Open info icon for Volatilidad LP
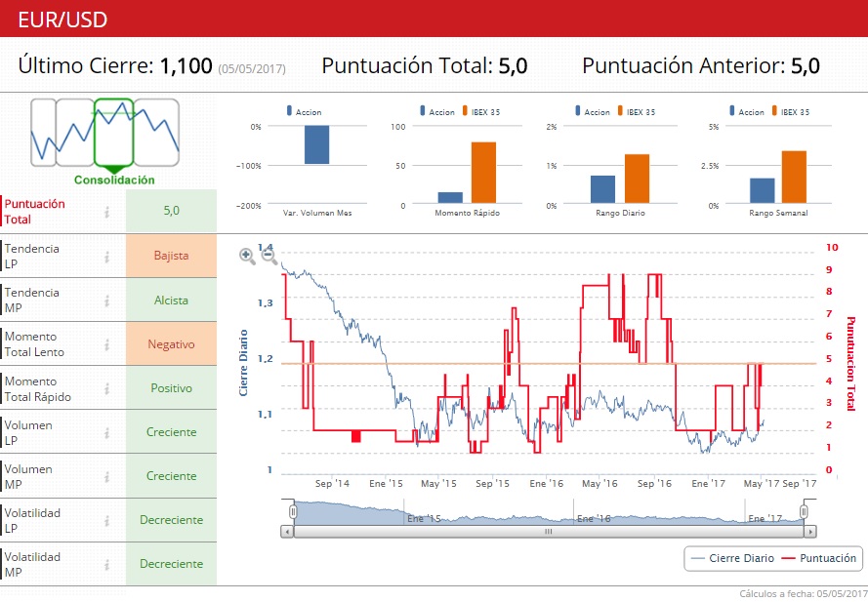868x602 pixels. pyautogui.click(x=106, y=521)
